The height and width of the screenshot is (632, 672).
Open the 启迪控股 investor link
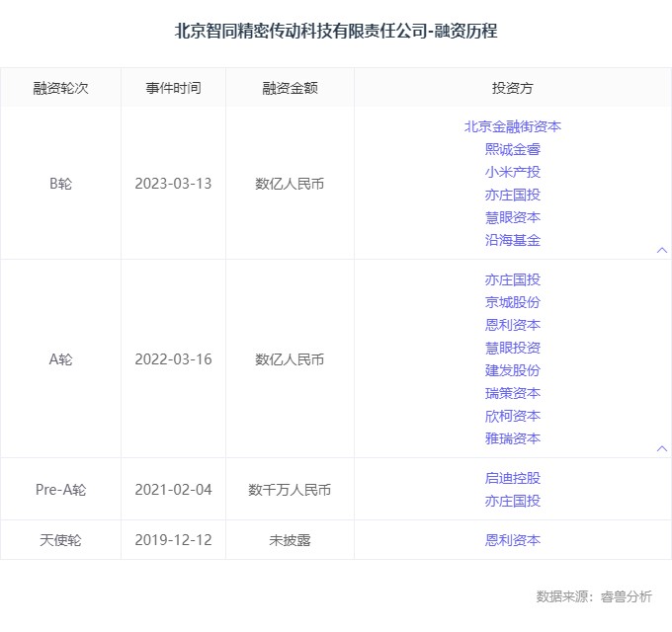coord(512,478)
